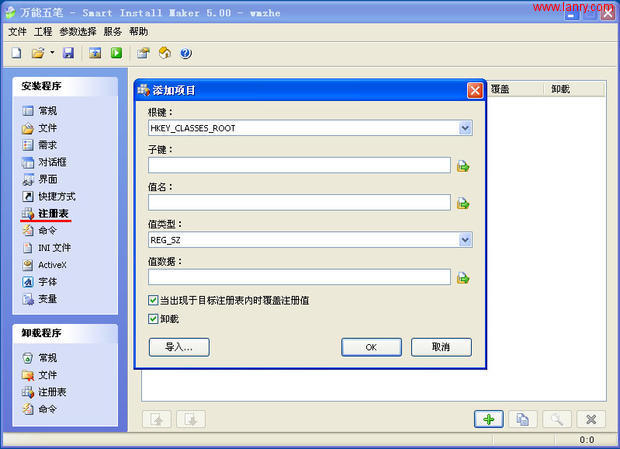Click the insert variable icon beside 值数据

click(x=463, y=278)
